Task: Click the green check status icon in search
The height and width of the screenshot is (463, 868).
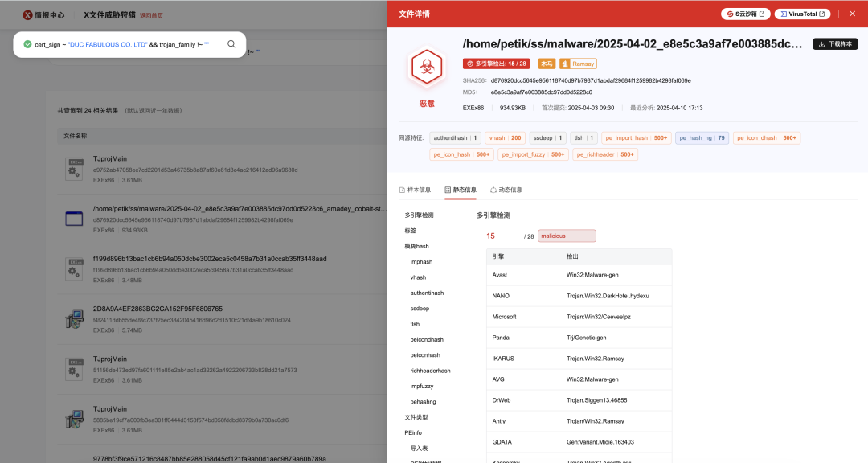Action: [27, 44]
